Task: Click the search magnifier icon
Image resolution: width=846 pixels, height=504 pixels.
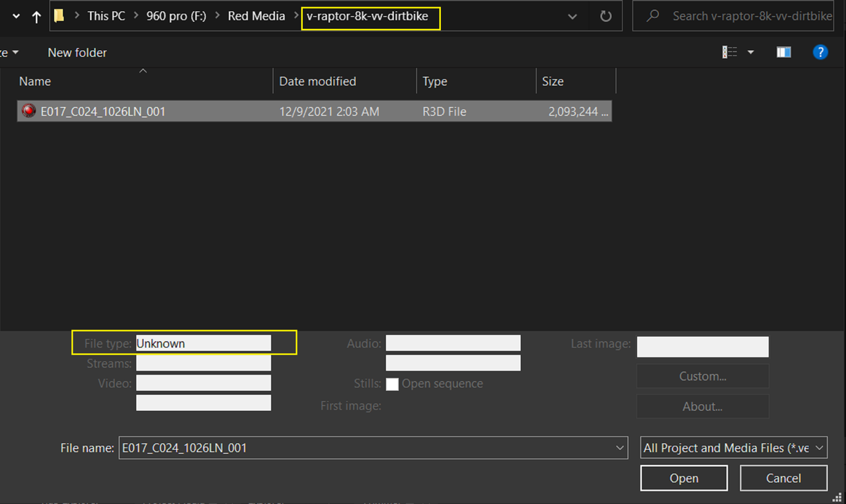Action: coord(653,17)
